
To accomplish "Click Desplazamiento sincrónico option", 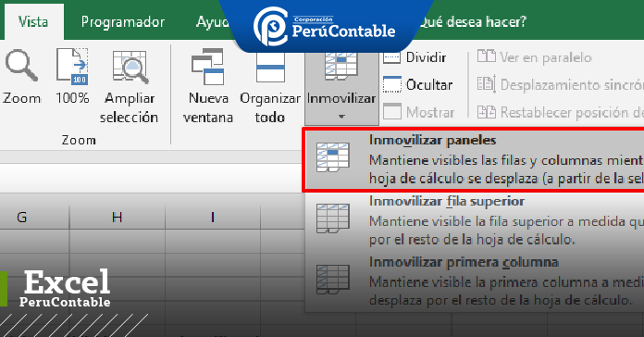I will click(x=560, y=84).
